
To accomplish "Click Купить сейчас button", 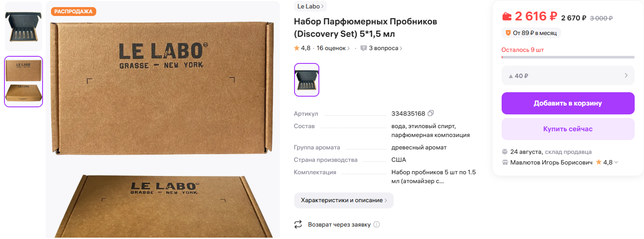I will pos(568,129).
